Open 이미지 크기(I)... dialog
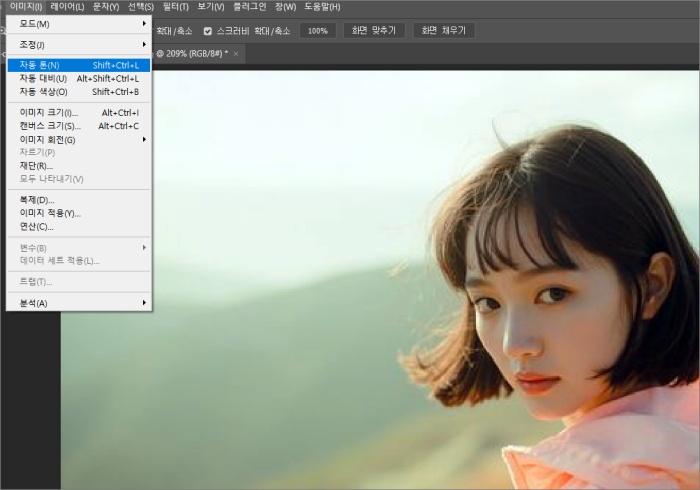This screenshot has width=700, height=490. [x=79, y=112]
